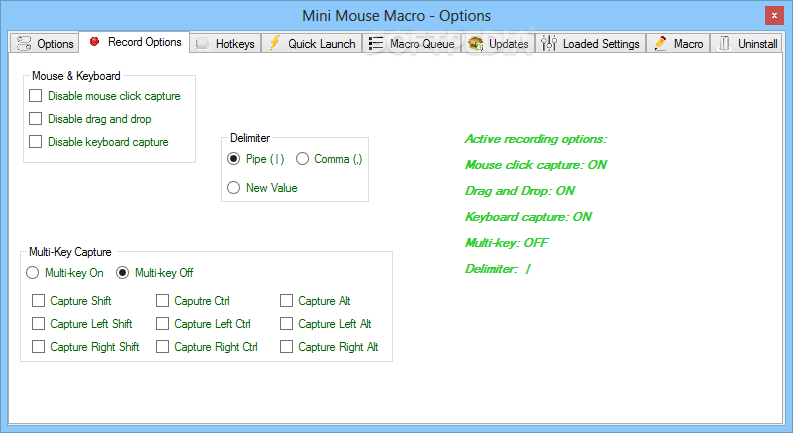Go to the Loaded Settings tab
The width and height of the screenshot is (793, 433).
(x=590, y=44)
